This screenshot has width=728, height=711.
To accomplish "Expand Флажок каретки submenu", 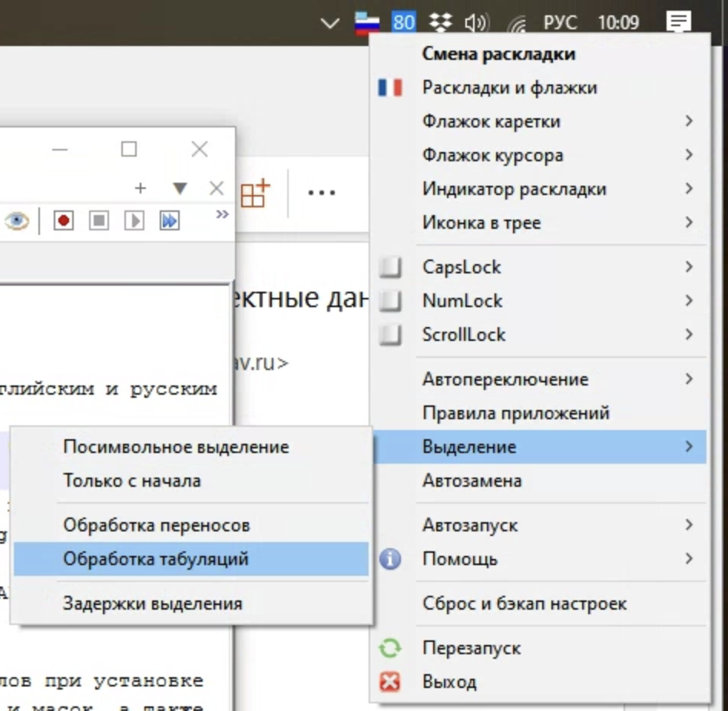I will tap(540, 121).
